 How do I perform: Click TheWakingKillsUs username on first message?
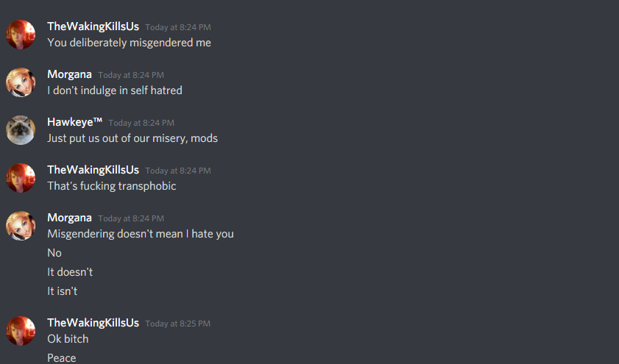tap(93, 26)
